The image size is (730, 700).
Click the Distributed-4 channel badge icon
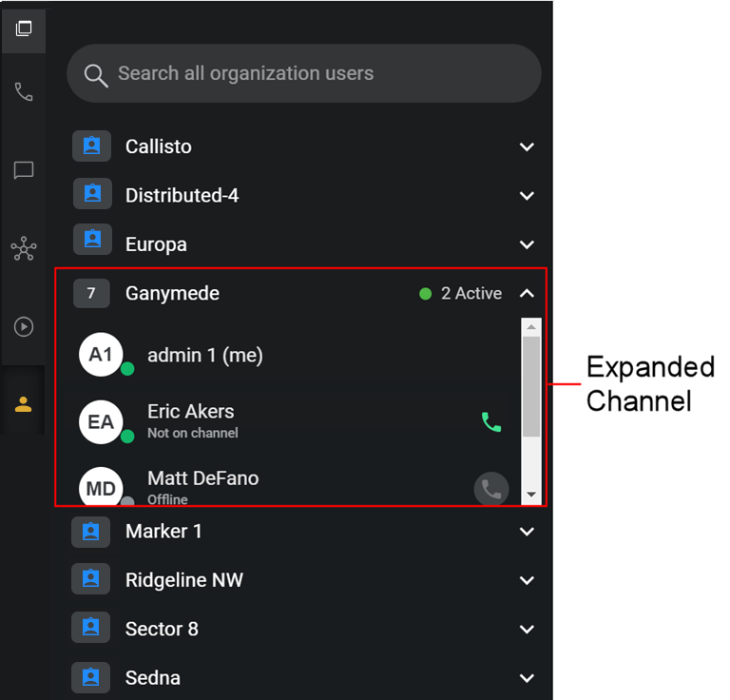coord(92,193)
